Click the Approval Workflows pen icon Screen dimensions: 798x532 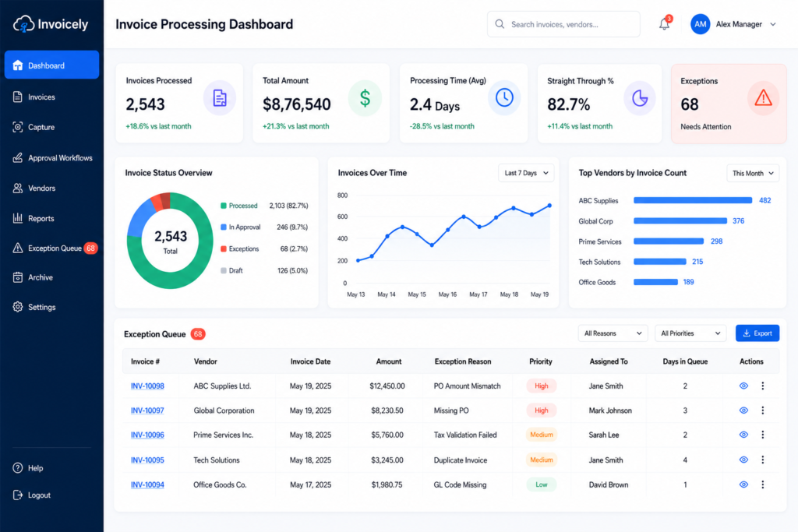pyautogui.click(x=18, y=157)
